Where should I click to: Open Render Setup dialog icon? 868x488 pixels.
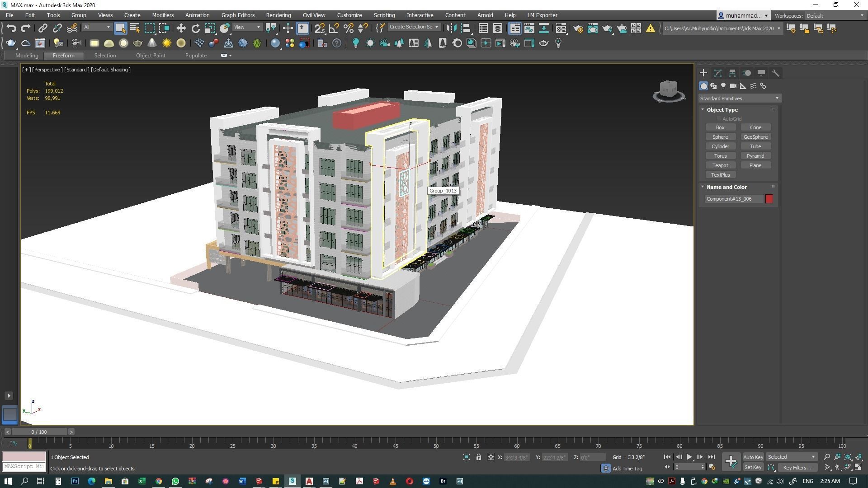[x=578, y=28]
